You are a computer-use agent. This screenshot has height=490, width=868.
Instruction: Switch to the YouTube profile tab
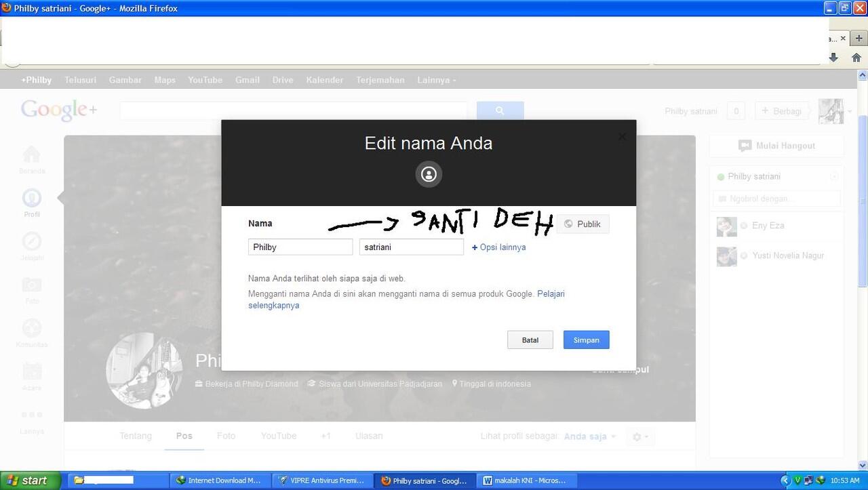coord(279,436)
